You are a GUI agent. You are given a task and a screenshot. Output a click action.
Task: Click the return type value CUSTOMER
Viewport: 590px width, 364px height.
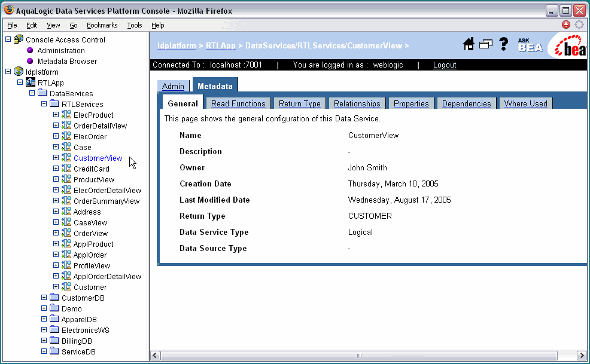pyautogui.click(x=370, y=216)
